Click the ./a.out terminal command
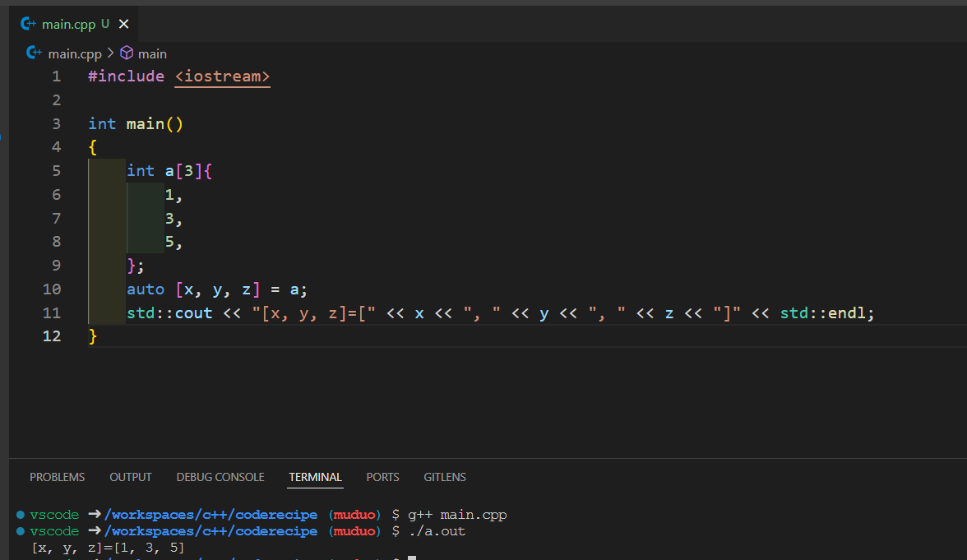The height and width of the screenshot is (560, 967). [437, 531]
